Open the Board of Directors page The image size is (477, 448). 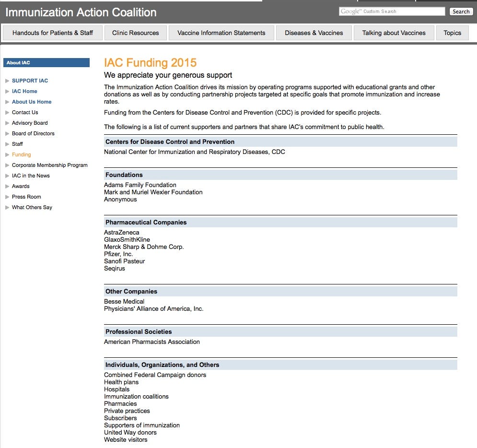pos(33,134)
